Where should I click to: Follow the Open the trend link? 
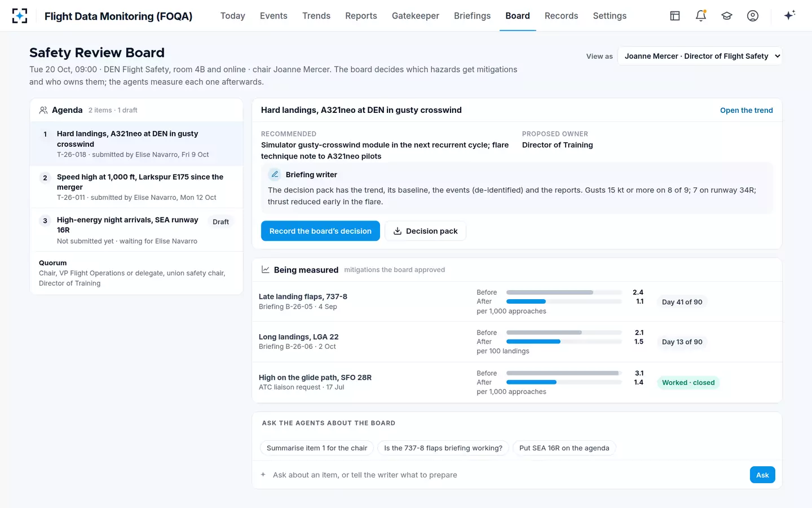click(747, 110)
